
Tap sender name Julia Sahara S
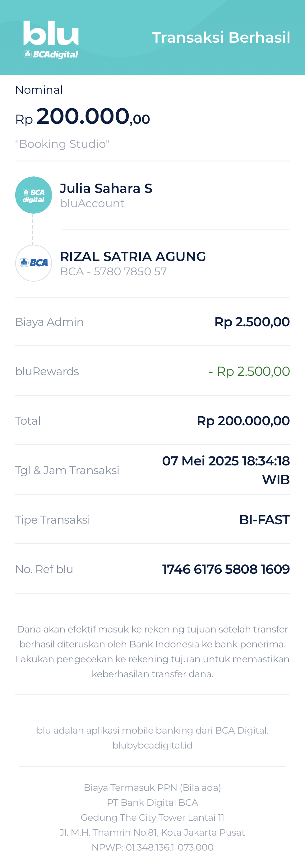pyautogui.click(x=106, y=188)
